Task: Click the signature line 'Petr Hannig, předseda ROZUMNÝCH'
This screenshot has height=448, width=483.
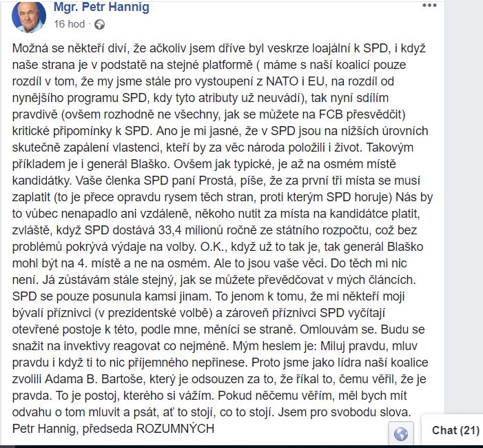Action: [x=113, y=429]
